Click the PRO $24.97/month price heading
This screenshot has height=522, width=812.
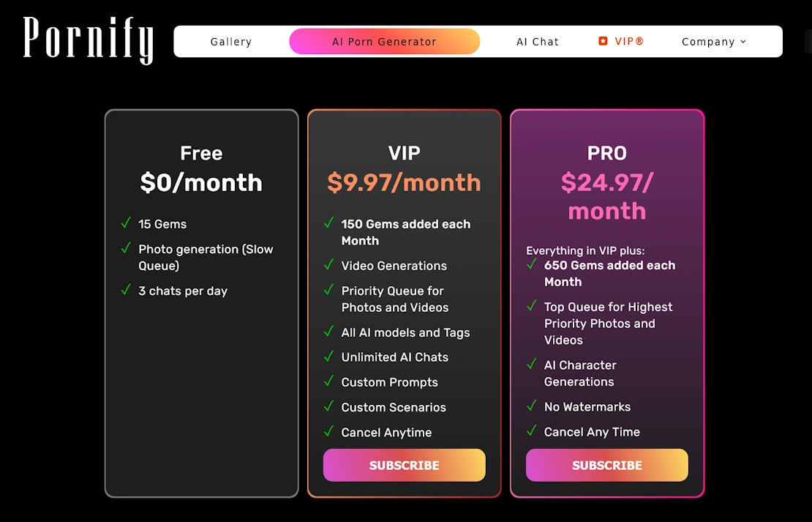607,196
